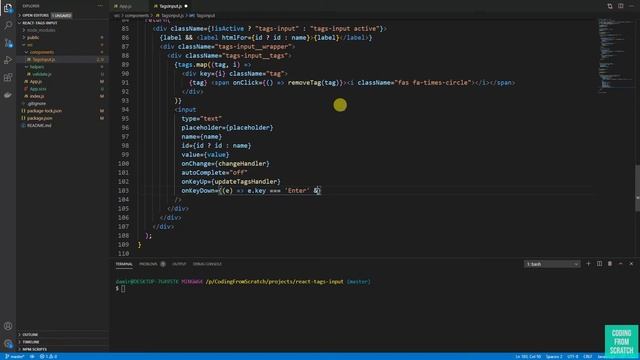
Task: Open the Accounts menu icon
Action: click(x=8, y=326)
